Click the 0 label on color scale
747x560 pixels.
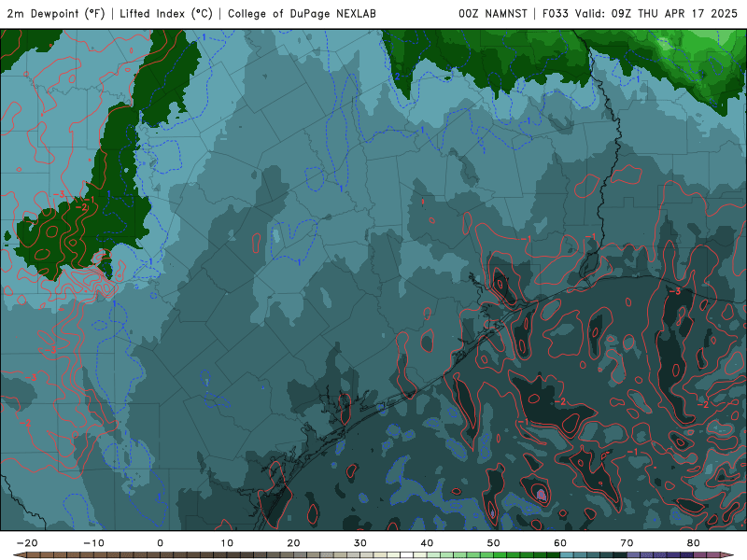pos(160,543)
